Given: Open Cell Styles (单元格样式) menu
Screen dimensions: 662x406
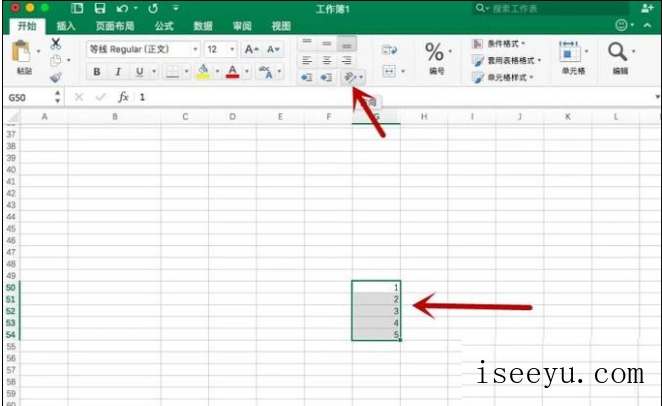Looking at the screenshot, I should [x=503, y=77].
